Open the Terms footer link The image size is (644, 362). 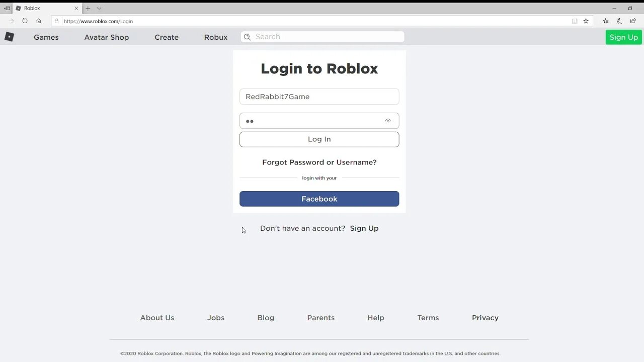[428, 318]
